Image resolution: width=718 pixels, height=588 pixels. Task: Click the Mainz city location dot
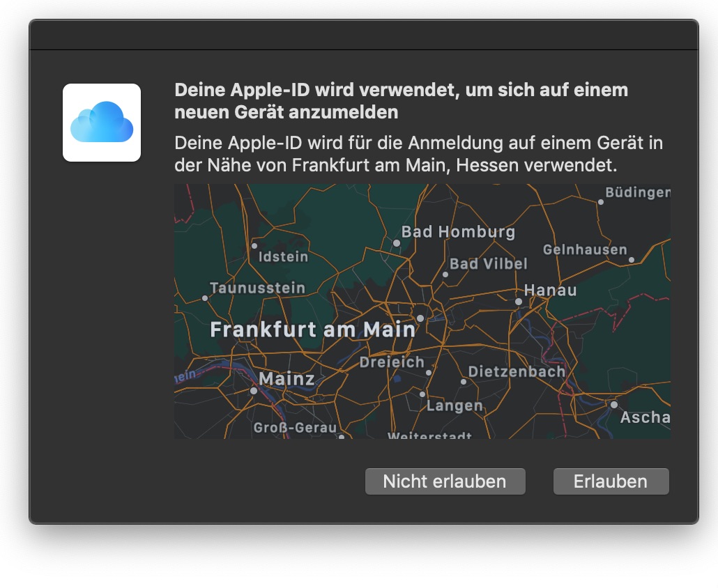coord(253,391)
